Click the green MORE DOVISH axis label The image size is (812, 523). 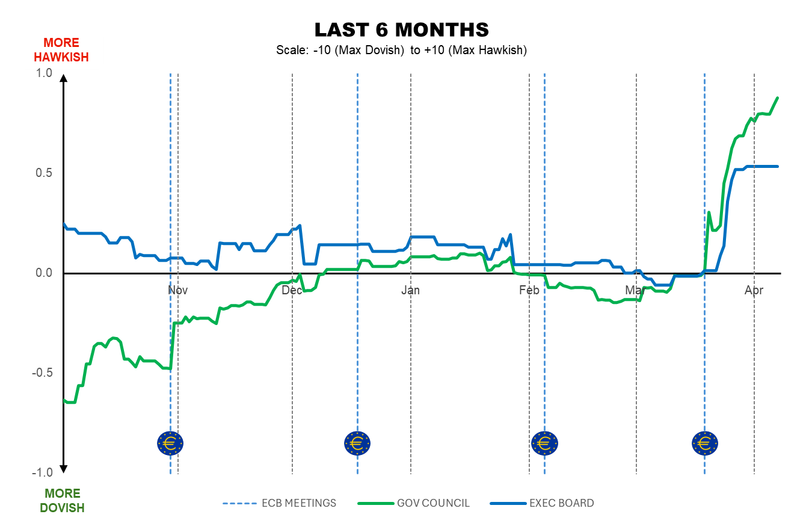click(x=62, y=501)
